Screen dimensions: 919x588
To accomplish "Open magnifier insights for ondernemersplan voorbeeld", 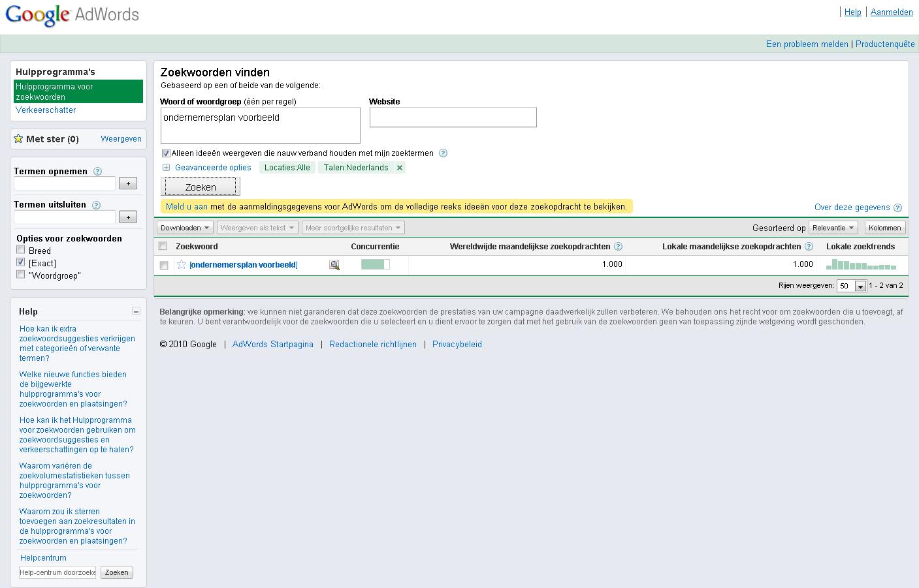I will tap(334, 265).
